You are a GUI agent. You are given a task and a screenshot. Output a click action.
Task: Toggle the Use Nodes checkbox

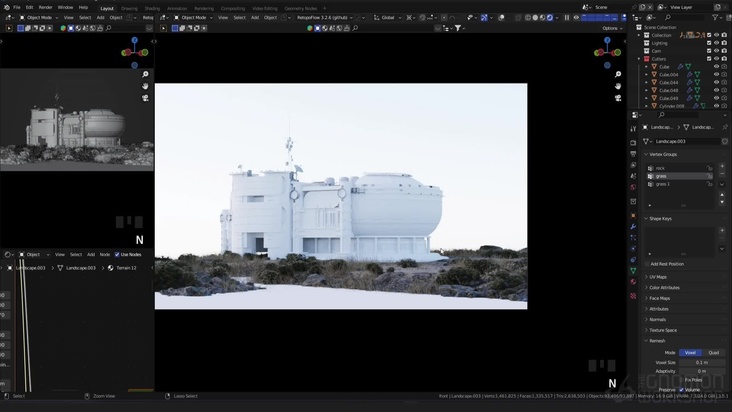(117, 254)
